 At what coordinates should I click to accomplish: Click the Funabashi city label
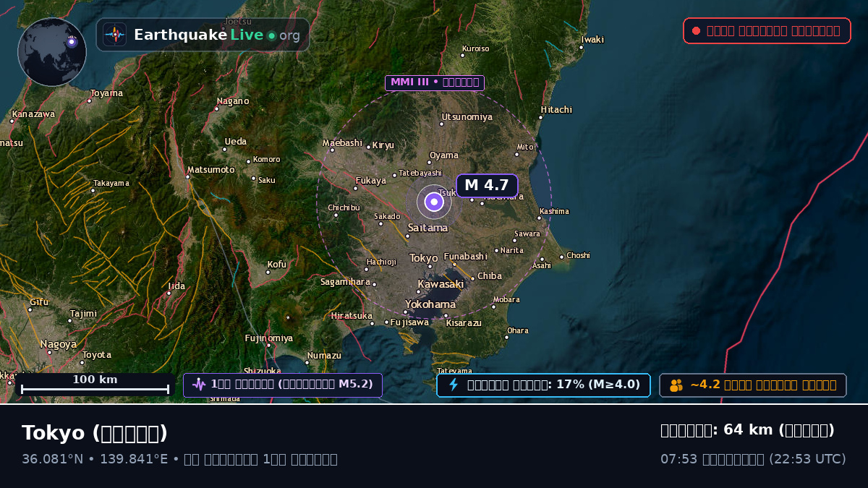[465, 257]
